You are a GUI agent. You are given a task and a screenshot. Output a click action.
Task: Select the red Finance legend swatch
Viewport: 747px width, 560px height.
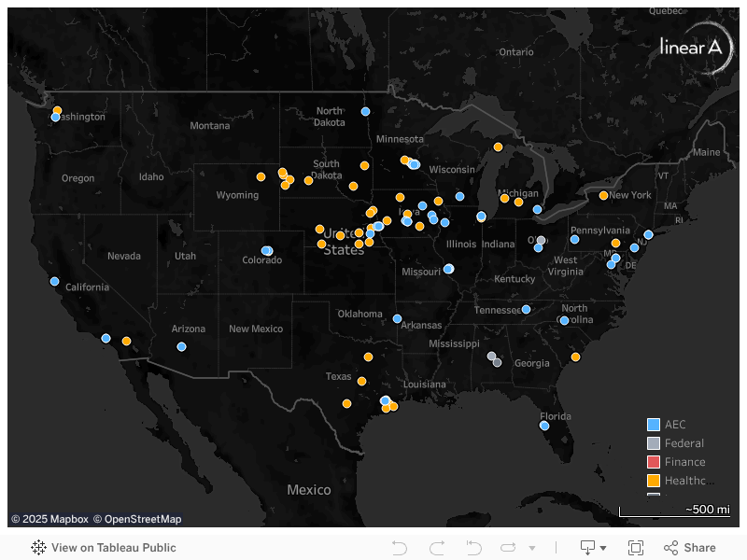click(x=654, y=462)
